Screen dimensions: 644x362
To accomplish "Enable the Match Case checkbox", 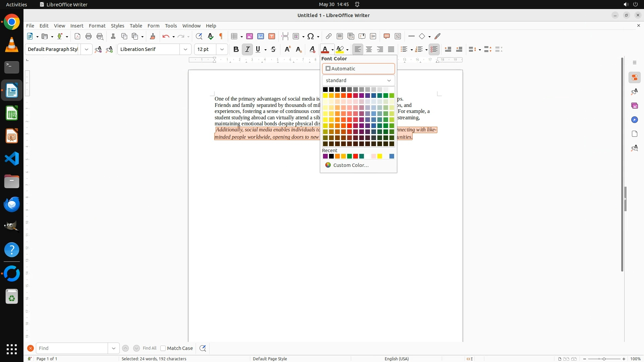I will (163, 348).
